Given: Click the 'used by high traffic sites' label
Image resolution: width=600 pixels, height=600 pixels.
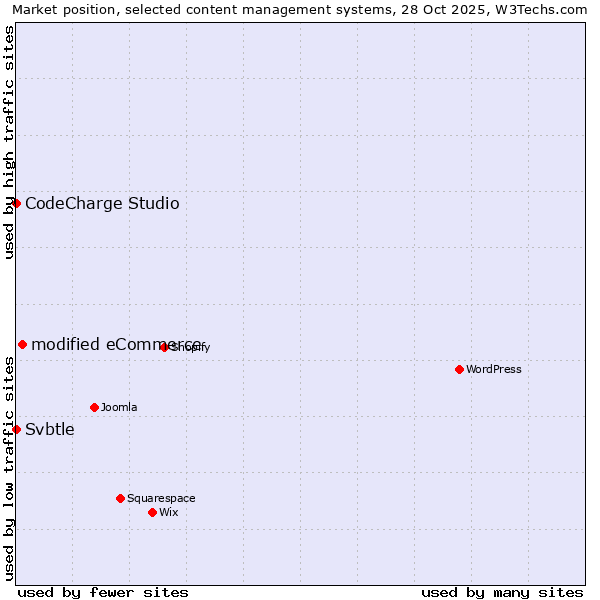Looking at the screenshot, I should point(9,142).
